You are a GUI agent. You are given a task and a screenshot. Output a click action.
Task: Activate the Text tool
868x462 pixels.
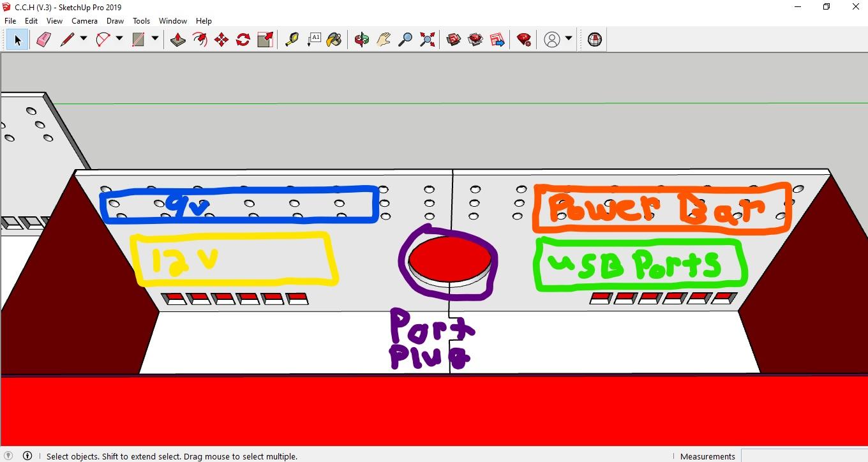click(x=315, y=40)
